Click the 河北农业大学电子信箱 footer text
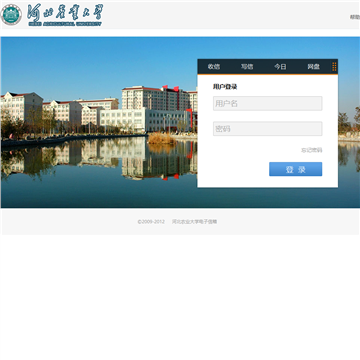This screenshot has width=360, height=360. 195,222
